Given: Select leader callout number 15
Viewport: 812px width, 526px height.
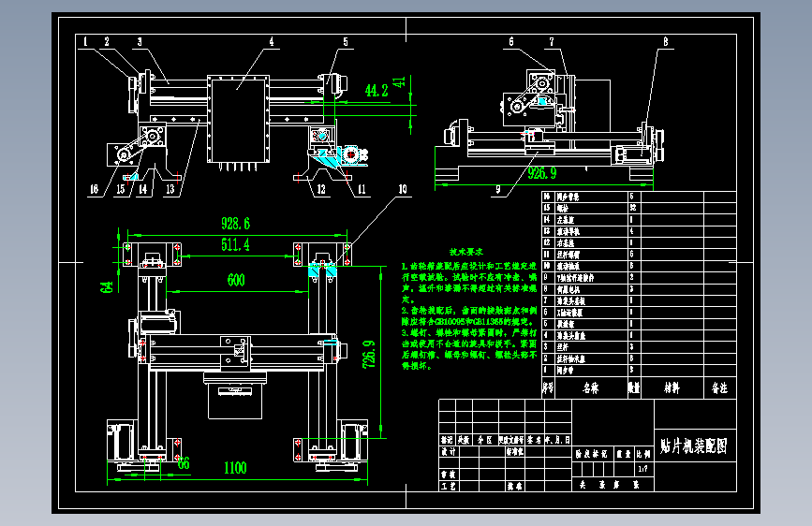Looking at the screenshot, I should [x=120, y=189].
